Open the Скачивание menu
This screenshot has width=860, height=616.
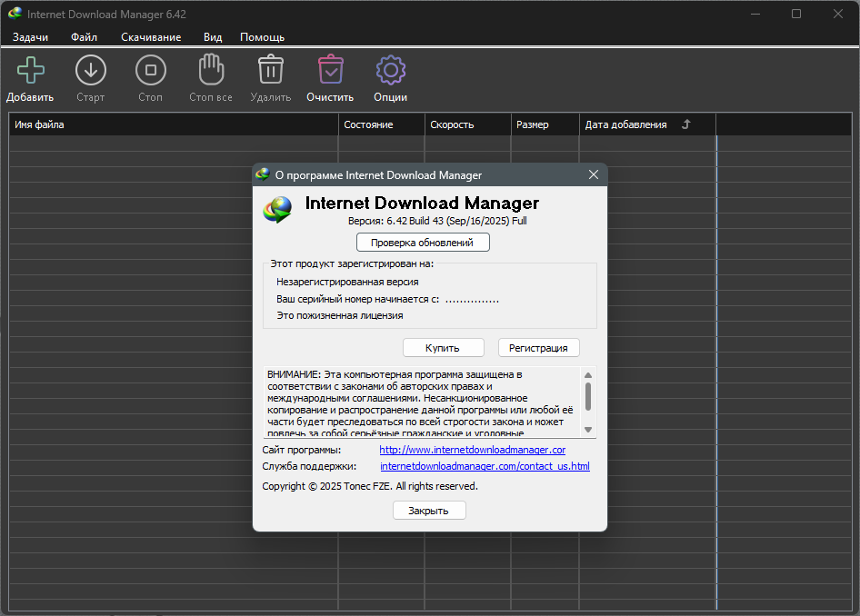click(151, 37)
